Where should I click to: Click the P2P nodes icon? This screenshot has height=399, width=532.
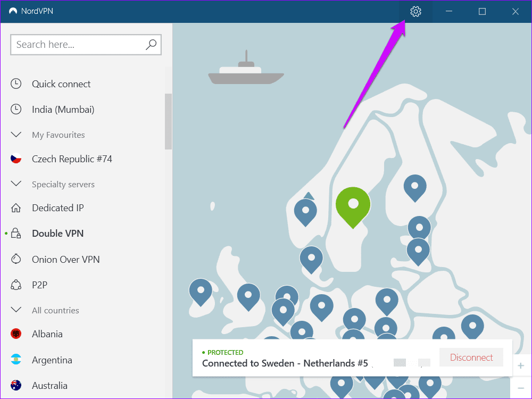16,285
